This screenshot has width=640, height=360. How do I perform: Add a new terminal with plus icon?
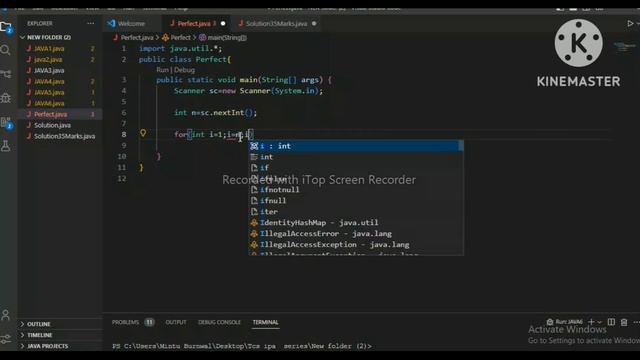591,322
